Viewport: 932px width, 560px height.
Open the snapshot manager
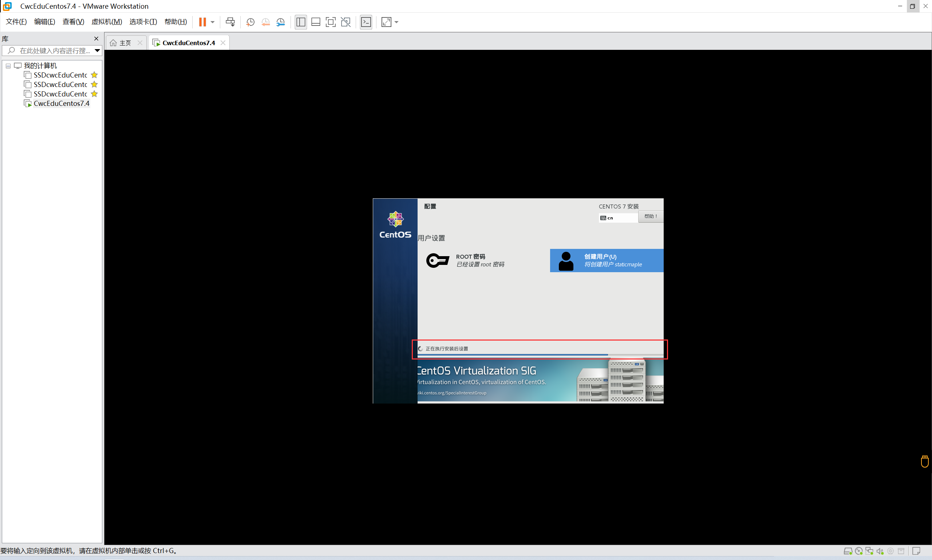click(x=280, y=22)
